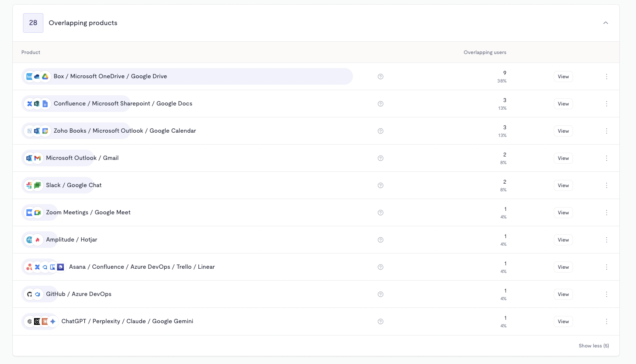Click the Google Drive icon in first row
This screenshot has width=636, height=364.
pos(45,77)
